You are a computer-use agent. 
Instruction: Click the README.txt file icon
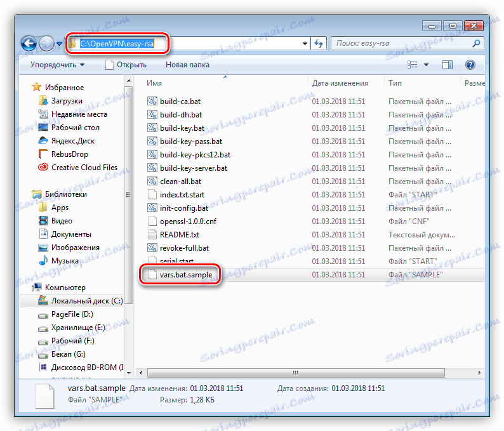[x=152, y=235]
